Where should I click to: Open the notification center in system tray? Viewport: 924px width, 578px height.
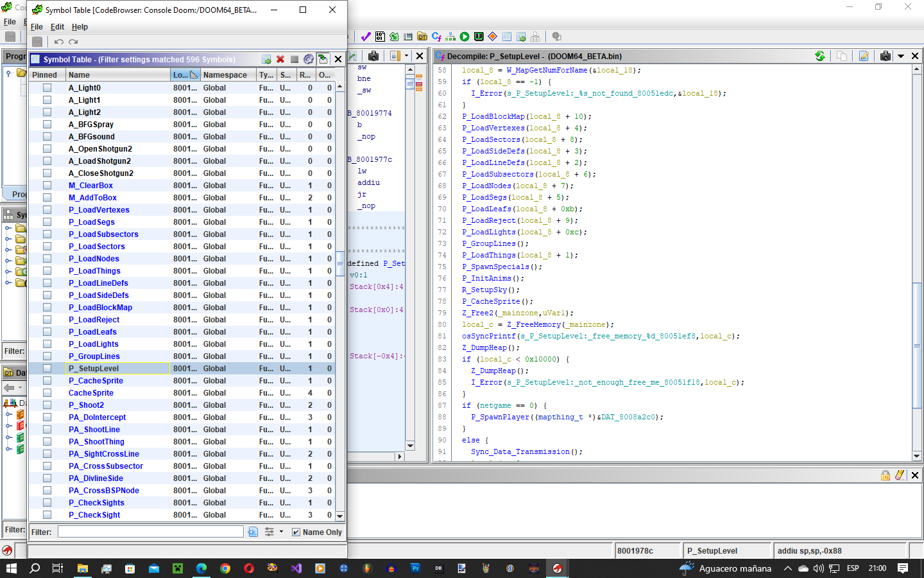(903, 568)
